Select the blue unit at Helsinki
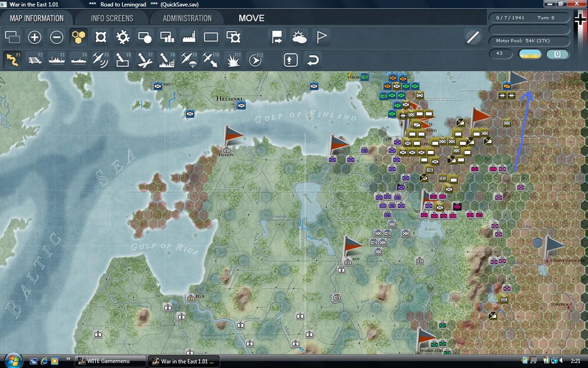Viewport: 588px width, 368px height. point(241,105)
